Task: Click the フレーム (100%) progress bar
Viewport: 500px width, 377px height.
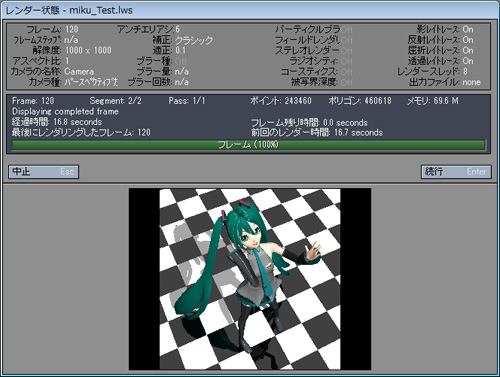Action: click(x=248, y=145)
